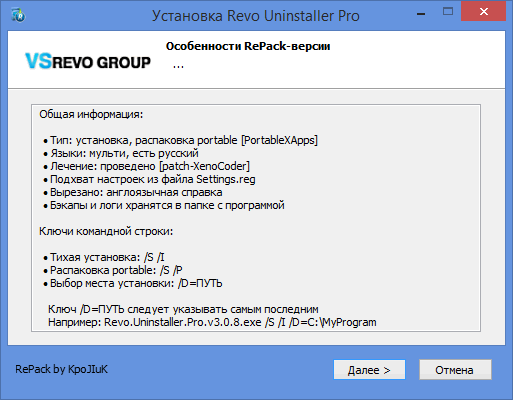Maximize the installer window
The image size is (513, 400).
point(448,12)
